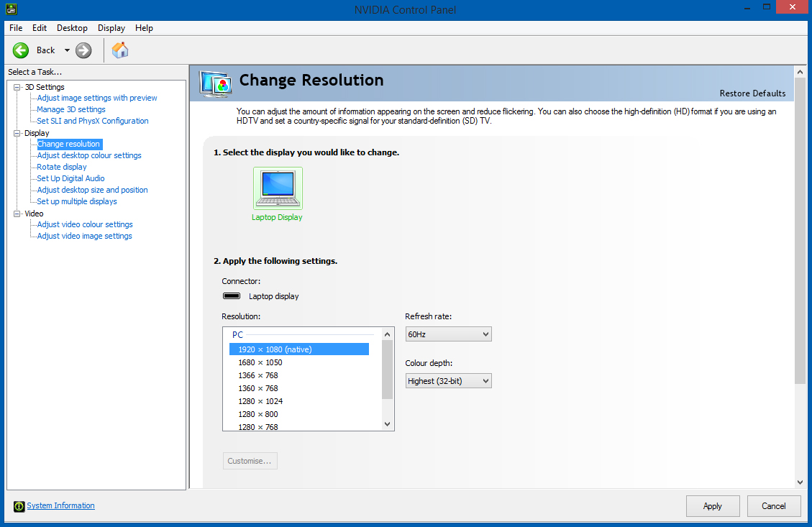The width and height of the screenshot is (812, 527).
Task: Click the Customise... button
Action: point(250,461)
